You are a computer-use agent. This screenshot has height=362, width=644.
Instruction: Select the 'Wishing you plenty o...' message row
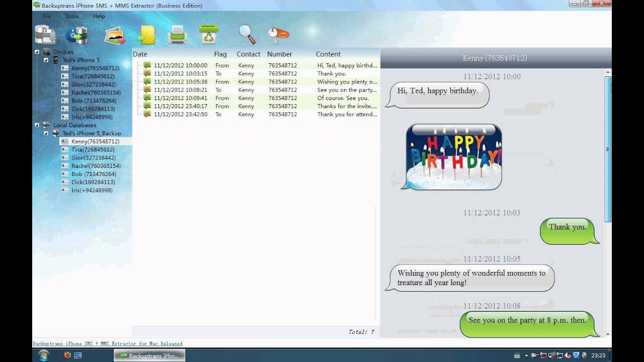(x=258, y=82)
